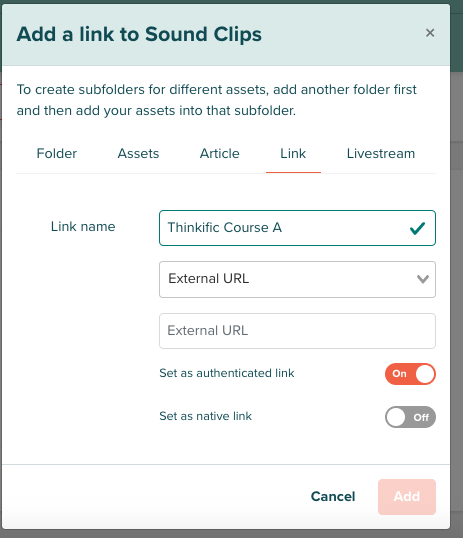Click the Set as authenticated link label

tap(227, 373)
